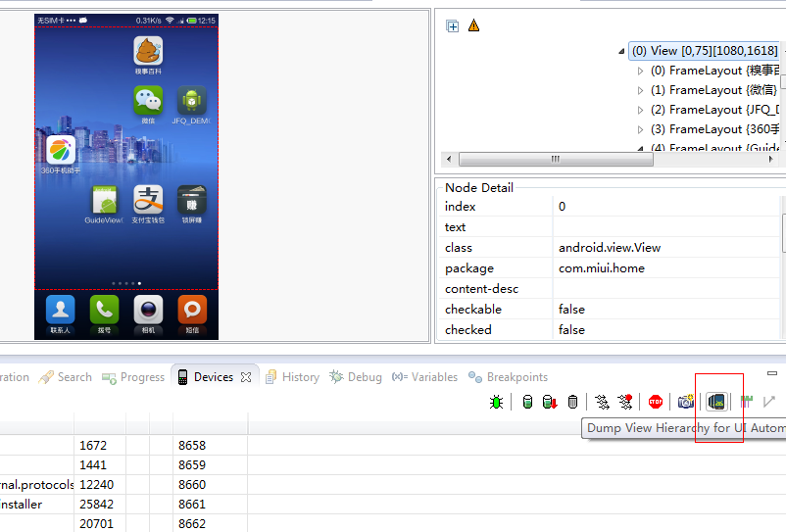Click the checked false value
Image resolution: width=786 pixels, height=532 pixels.
click(x=572, y=329)
